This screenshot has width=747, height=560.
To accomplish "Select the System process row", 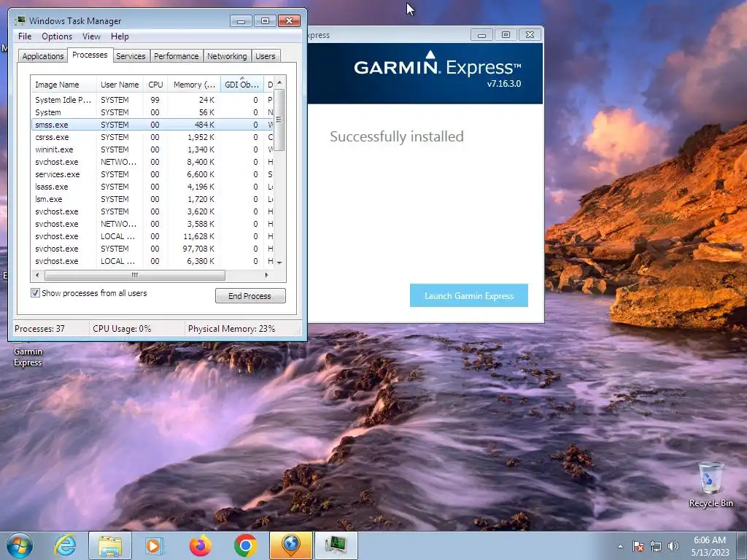I will [x=152, y=112].
